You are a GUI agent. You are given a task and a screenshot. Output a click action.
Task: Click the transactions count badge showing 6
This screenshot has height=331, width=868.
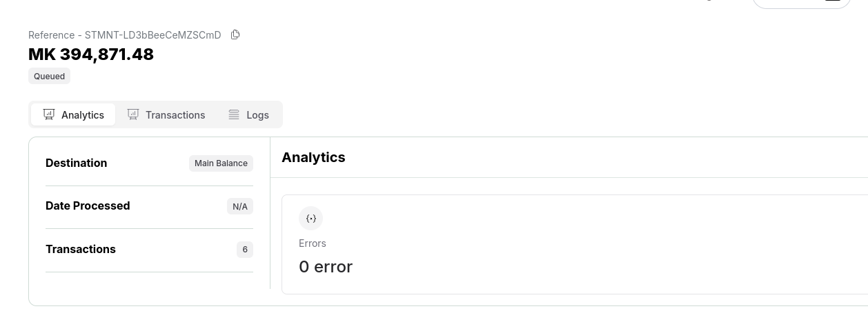coord(245,250)
